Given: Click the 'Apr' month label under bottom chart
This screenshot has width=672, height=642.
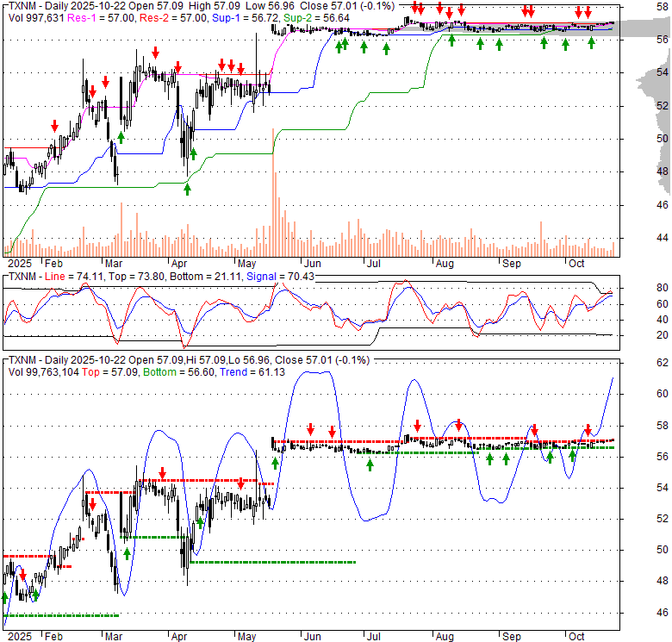Looking at the screenshot, I should [178, 637].
